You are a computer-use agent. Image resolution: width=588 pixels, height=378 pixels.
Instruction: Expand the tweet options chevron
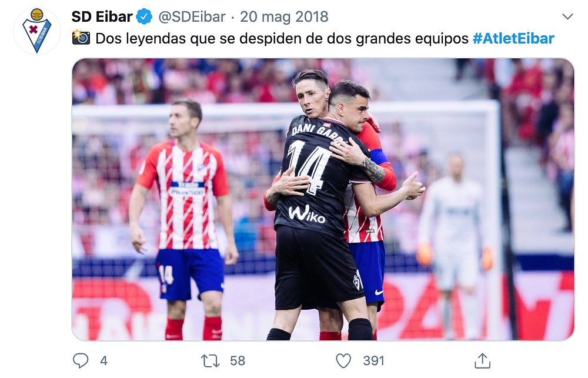[568, 16]
